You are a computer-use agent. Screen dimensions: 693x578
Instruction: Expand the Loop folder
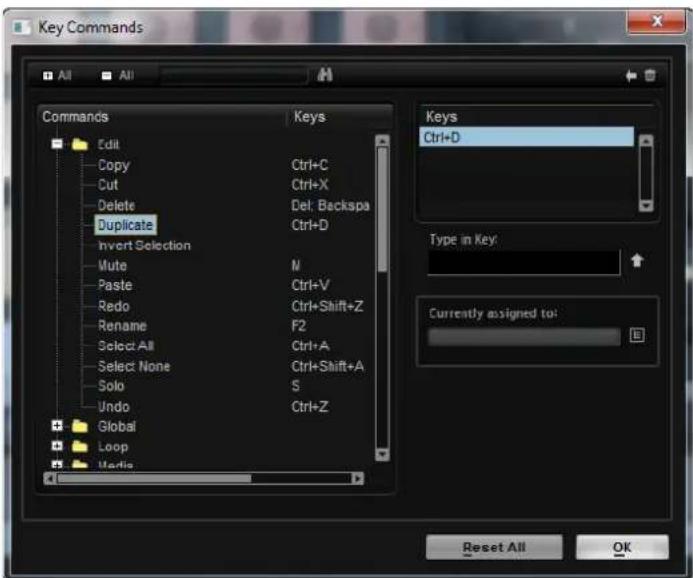pyautogui.click(x=57, y=446)
